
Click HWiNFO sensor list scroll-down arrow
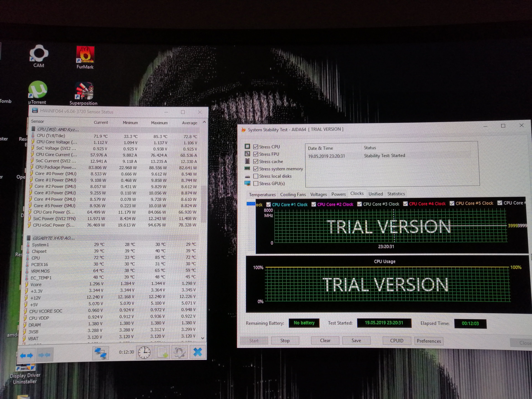[x=203, y=338]
